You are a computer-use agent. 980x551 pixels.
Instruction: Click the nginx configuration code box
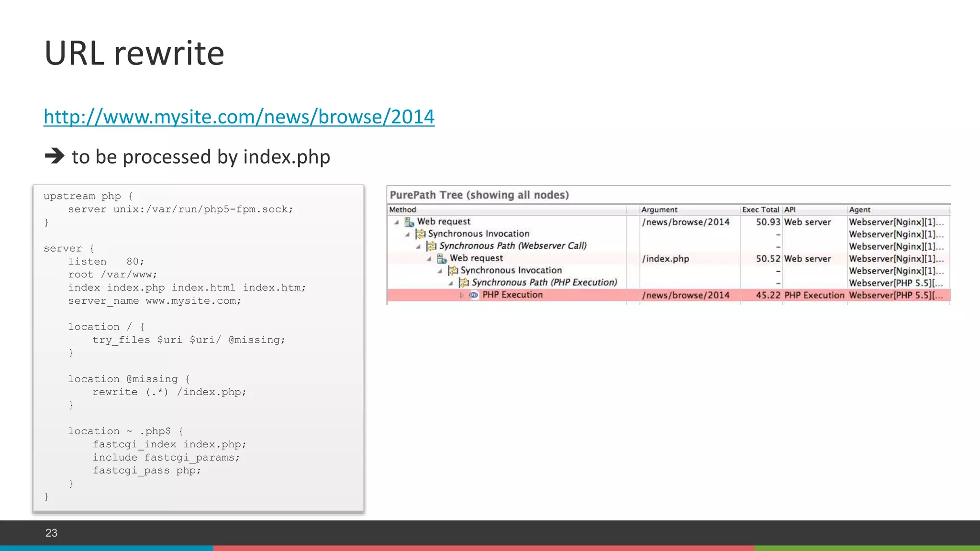click(199, 348)
